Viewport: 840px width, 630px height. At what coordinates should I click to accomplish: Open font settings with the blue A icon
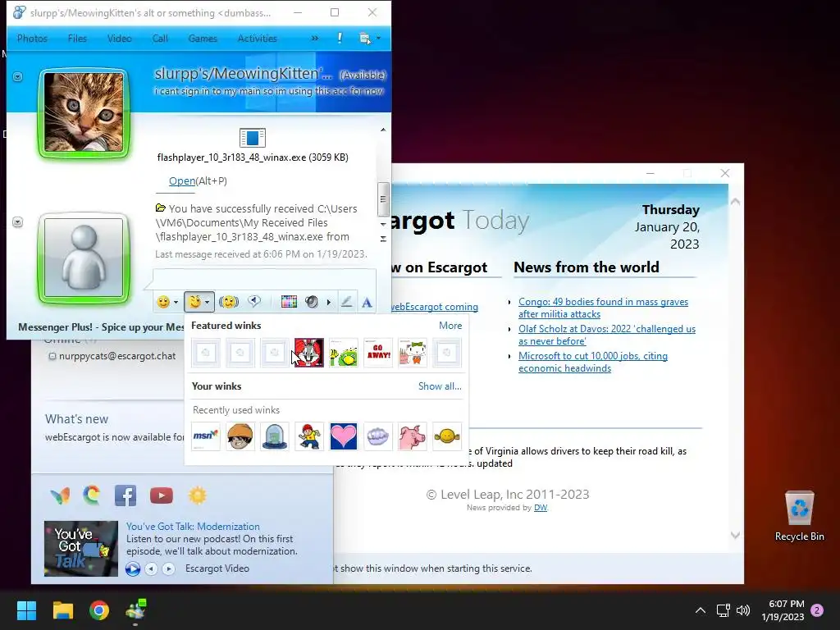coord(367,302)
